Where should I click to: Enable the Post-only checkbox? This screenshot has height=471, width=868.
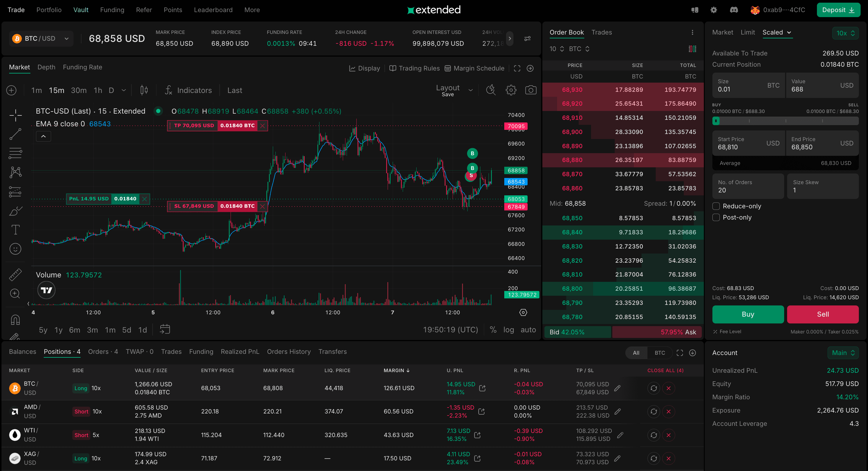(x=716, y=217)
